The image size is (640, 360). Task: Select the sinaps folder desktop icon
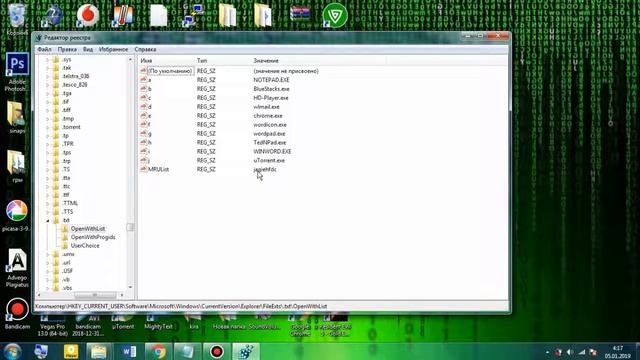pos(16,117)
